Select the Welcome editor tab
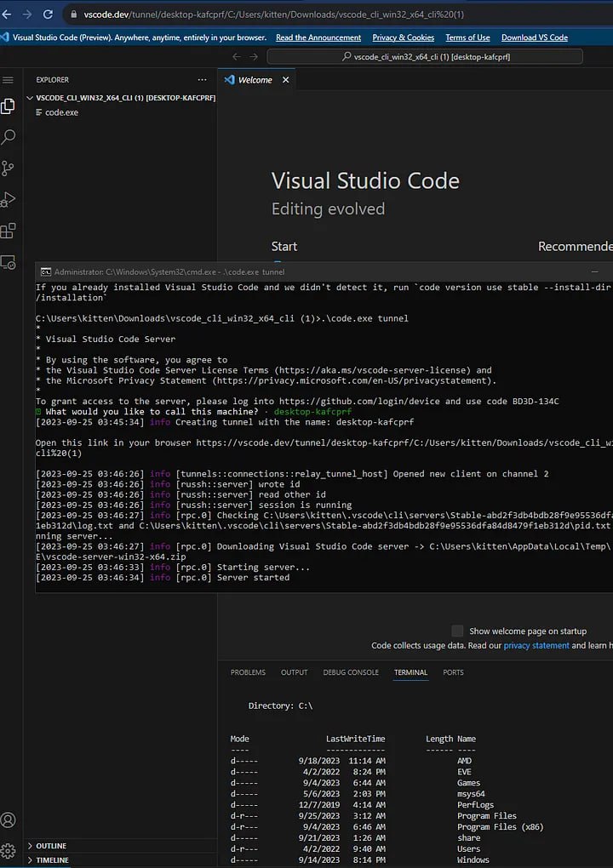This screenshot has width=613, height=868. [x=255, y=80]
